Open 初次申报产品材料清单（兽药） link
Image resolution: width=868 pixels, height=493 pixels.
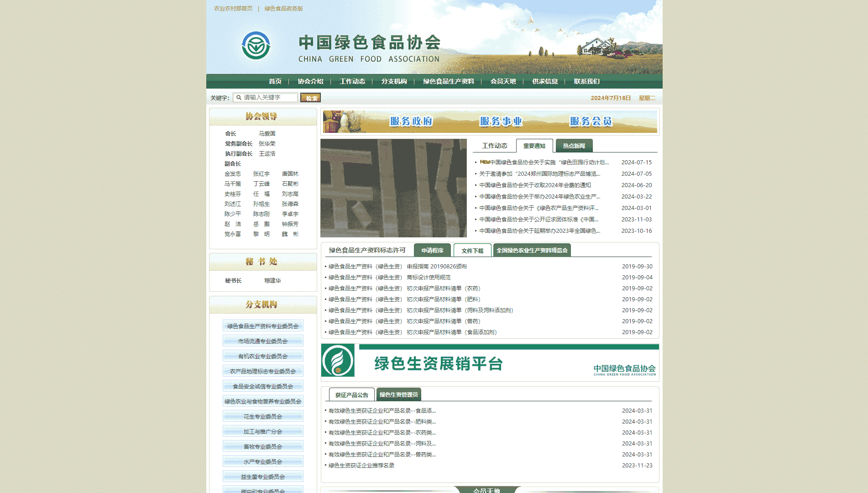coord(404,321)
